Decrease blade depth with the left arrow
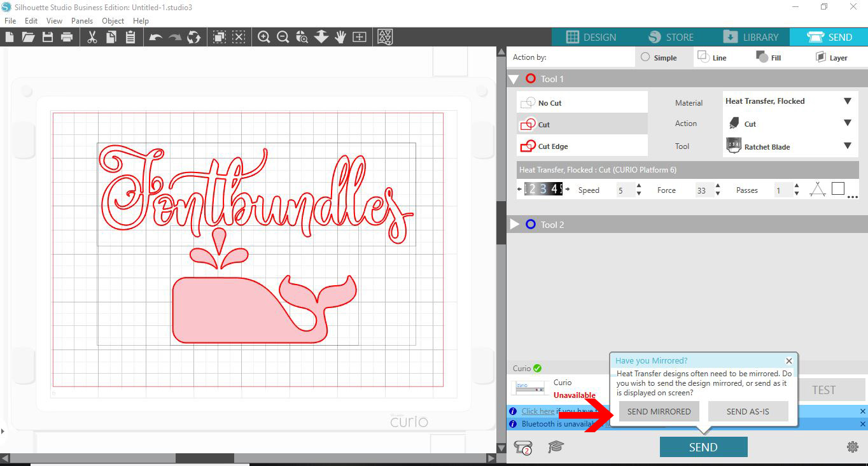 (x=521, y=190)
